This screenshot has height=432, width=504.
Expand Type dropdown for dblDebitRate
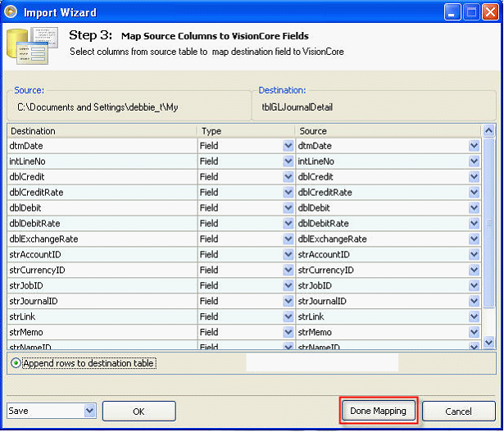[288, 224]
